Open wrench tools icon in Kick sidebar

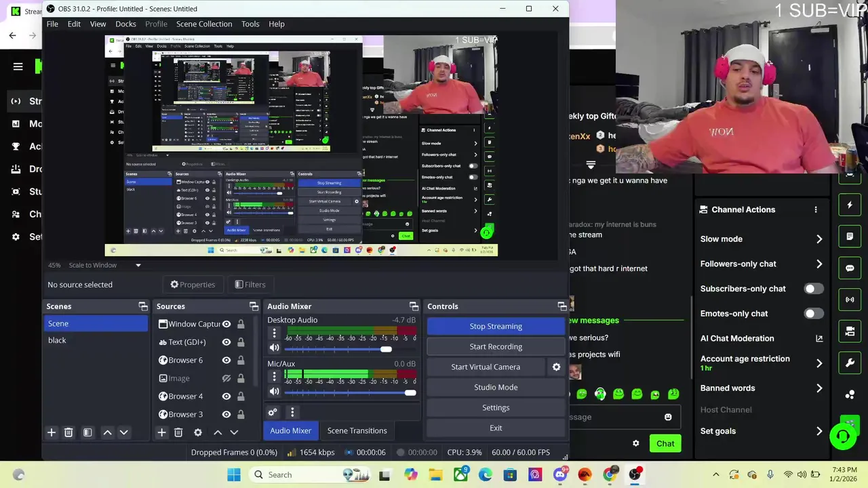tap(850, 363)
